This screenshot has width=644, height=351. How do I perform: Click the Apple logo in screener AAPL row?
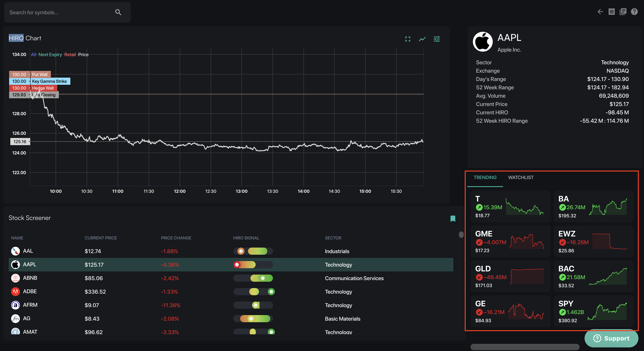[x=16, y=264]
